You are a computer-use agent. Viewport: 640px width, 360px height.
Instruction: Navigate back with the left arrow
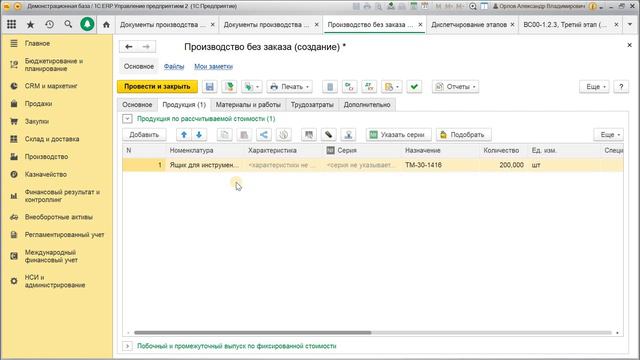point(129,47)
